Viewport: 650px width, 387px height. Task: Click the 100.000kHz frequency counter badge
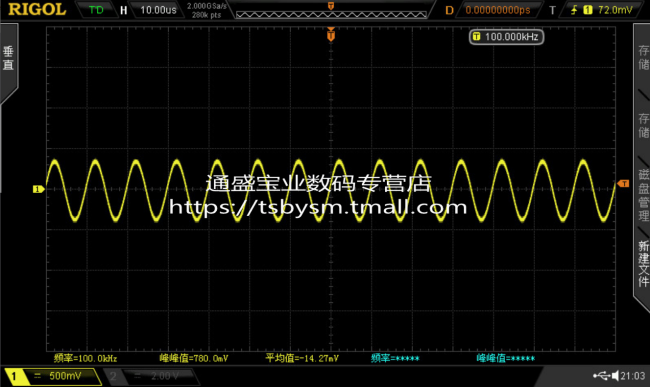coord(506,37)
